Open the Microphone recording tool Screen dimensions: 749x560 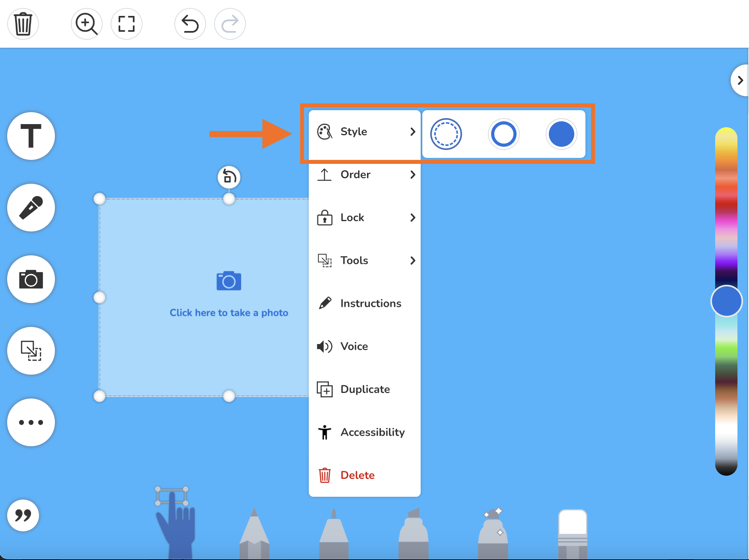click(31, 208)
